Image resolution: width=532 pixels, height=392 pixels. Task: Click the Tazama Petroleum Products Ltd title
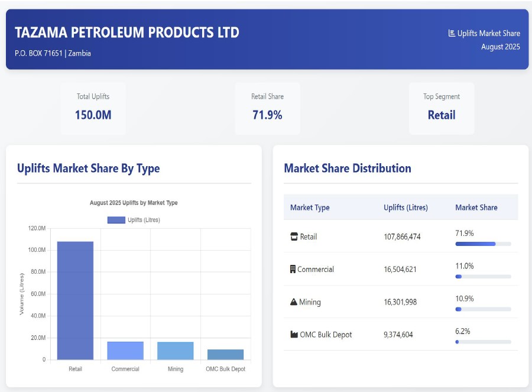[127, 32]
